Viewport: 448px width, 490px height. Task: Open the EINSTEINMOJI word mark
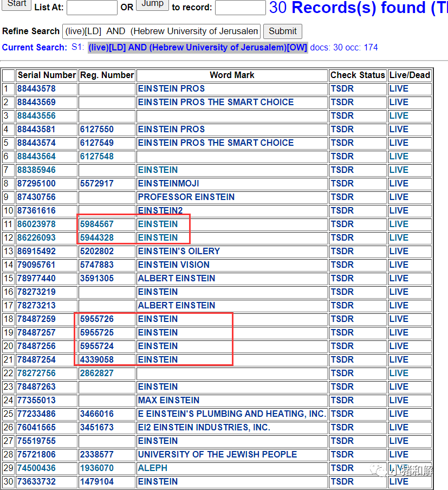168,183
